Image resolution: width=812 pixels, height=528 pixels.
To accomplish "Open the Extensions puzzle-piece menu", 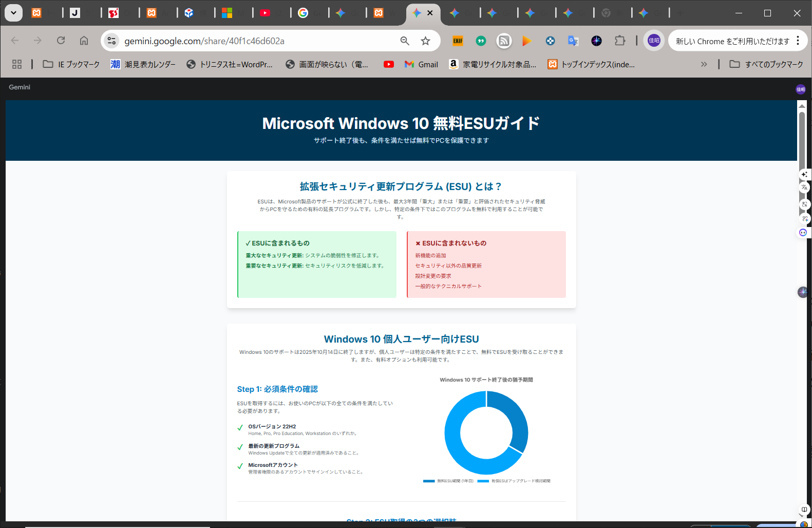I will pyautogui.click(x=620, y=41).
